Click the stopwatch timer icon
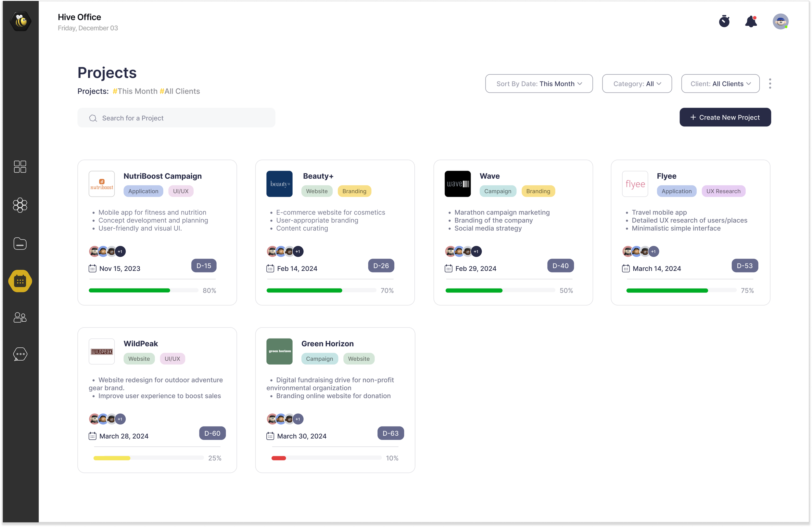 pyautogui.click(x=724, y=21)
